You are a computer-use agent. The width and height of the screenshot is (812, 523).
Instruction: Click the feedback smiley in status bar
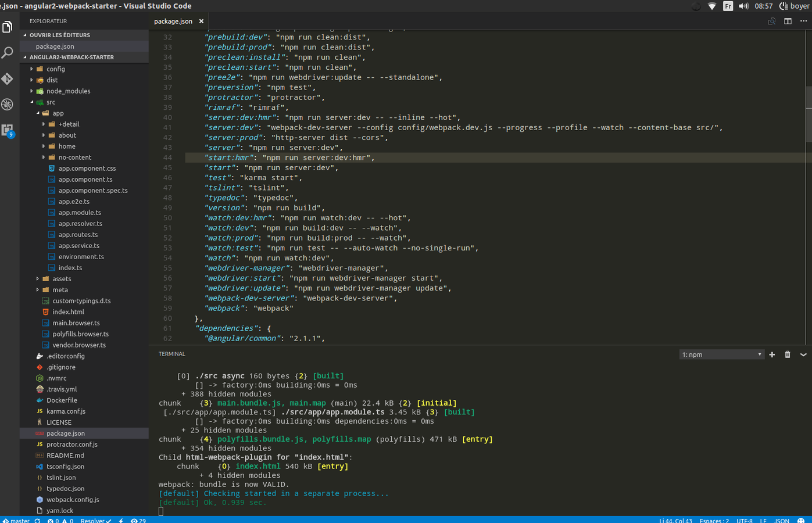[801, 520]
